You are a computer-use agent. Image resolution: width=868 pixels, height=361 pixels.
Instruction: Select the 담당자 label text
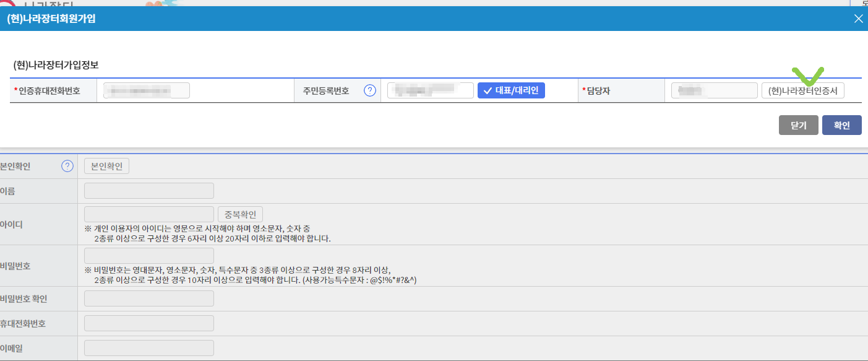[x=598, y=91]
